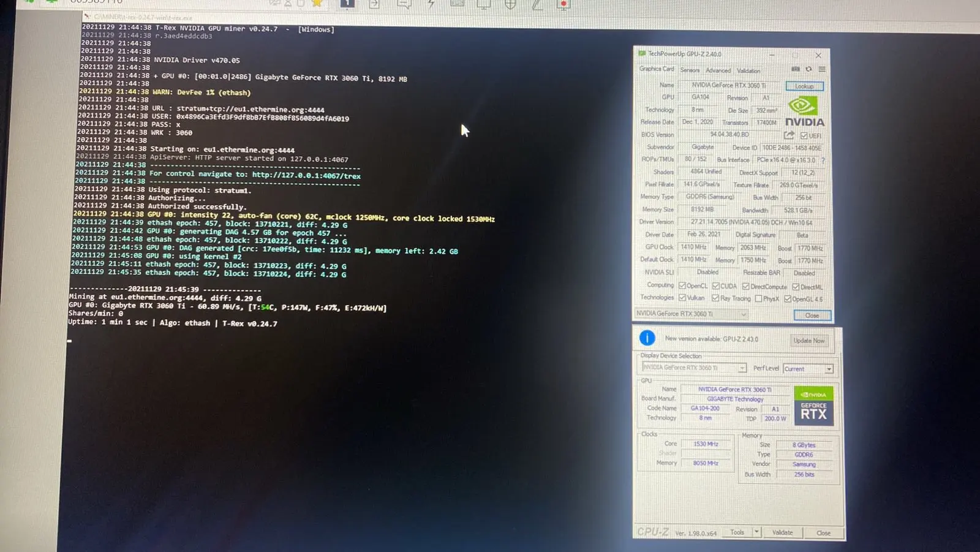
Task: Click the share BIOS export icon
Action: point(789,135)
